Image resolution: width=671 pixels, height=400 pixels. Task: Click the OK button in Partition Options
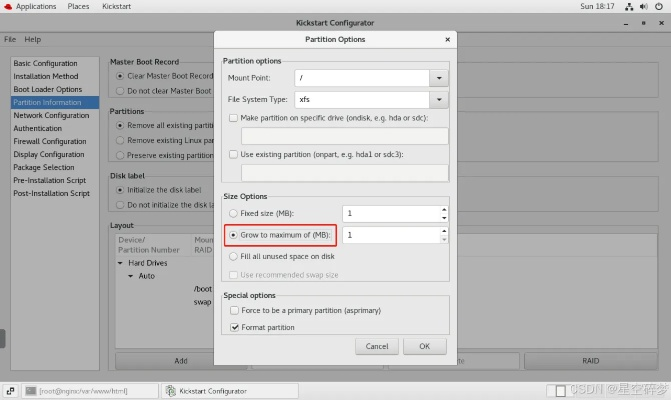click(x=424, y=346)
